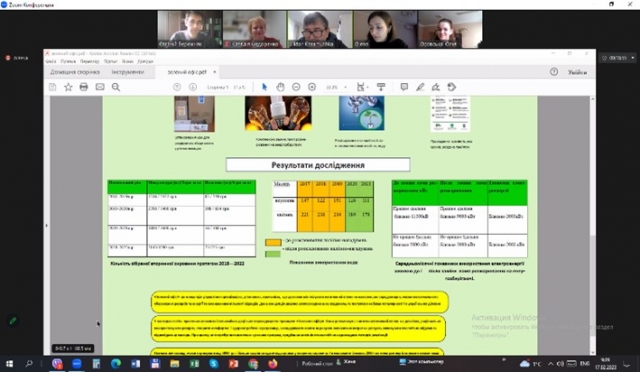Send the file by email with the envelope icon
Screen dimensions: 640x372
100,87
